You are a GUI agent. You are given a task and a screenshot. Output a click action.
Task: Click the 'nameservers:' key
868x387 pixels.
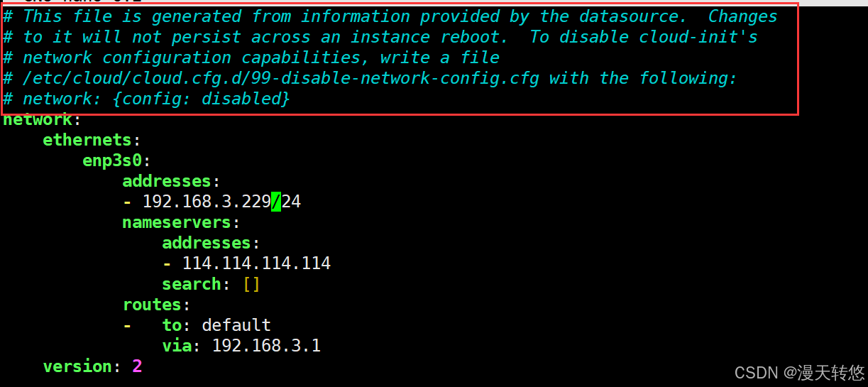click(x=176, y=223)
